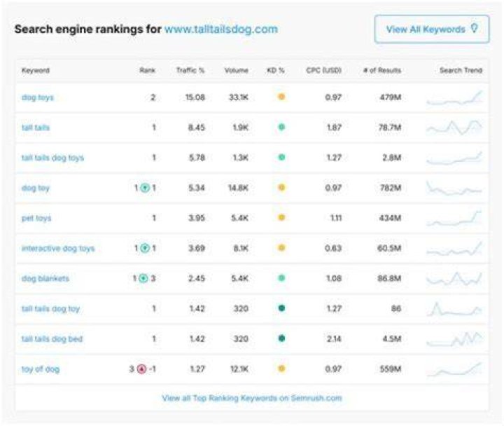Open View all Top Ranking Keywords on Semrush.com
This screenshot has width=504, height=426.
[x=252, y=398]
